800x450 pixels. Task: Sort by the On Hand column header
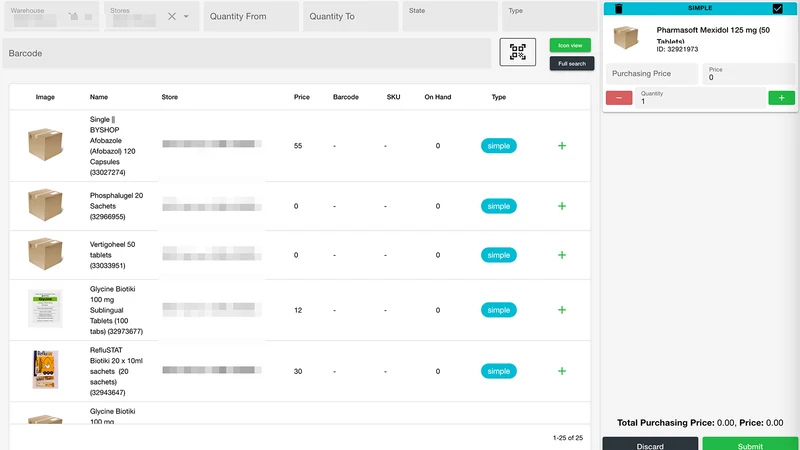pyautogui.click(x=438, y=97)
